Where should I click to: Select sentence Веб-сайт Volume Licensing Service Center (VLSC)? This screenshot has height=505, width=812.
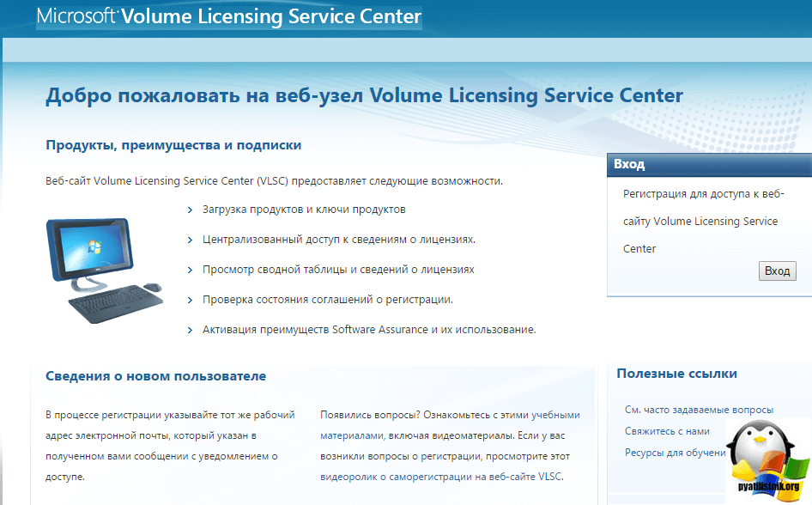pos(275,181)
